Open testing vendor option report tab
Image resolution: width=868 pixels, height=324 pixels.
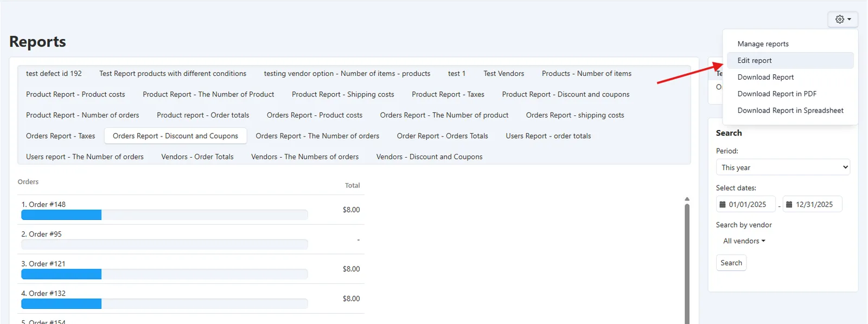(x=347, y=74)
